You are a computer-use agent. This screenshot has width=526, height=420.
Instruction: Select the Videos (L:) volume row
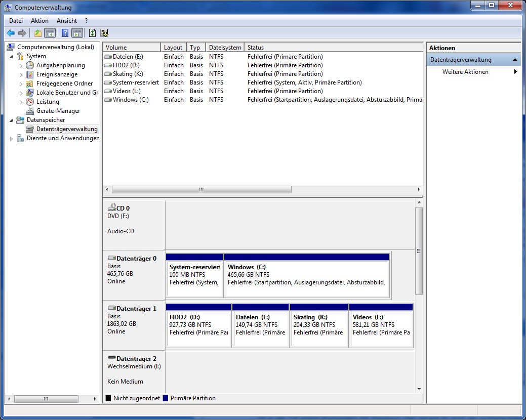pos(263,91)
